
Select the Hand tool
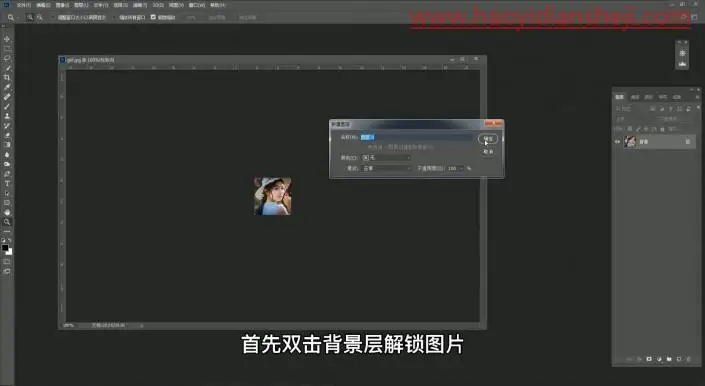coord(7,212)
